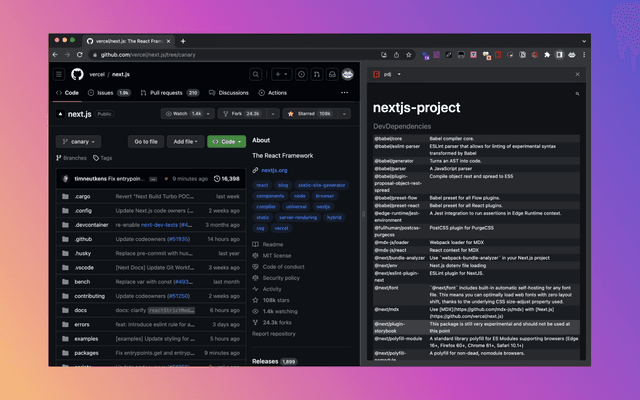Open the Releases 1,899 heading link
The height and width of the screenshot is (400, 640).
(x=274, y=361)
